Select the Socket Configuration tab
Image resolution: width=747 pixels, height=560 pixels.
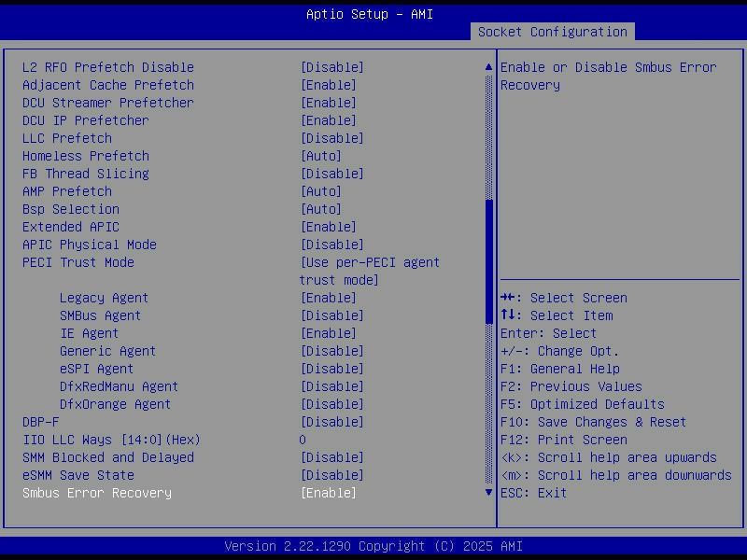552,32
